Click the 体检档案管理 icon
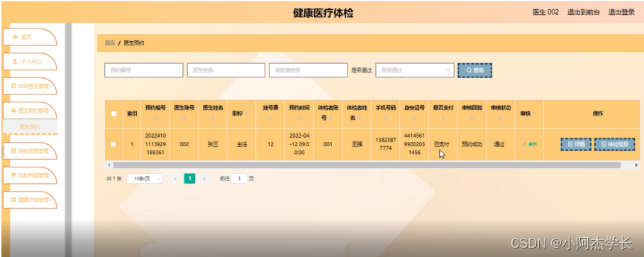This screenshot has height=257, width=644. tap(13, 175)
